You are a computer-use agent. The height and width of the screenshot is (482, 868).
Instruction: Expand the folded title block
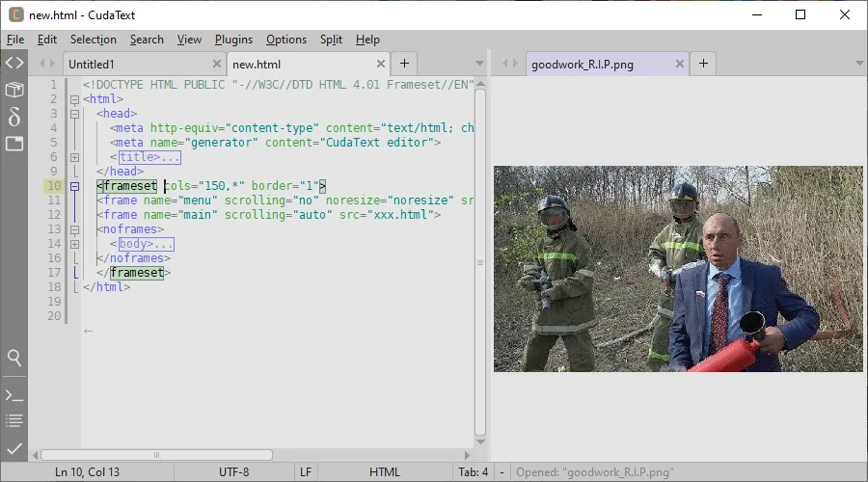tap(74, 158)
